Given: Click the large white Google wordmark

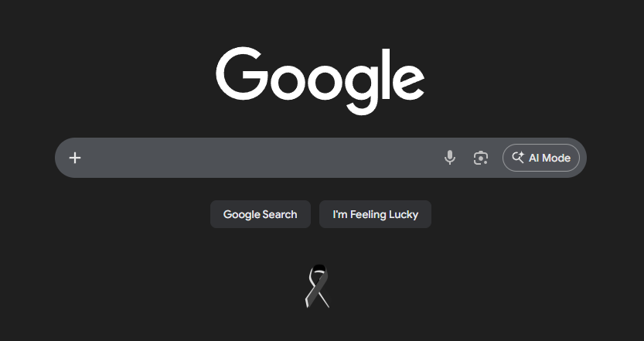Looking at the screenshot, I should tap(320, 80).
